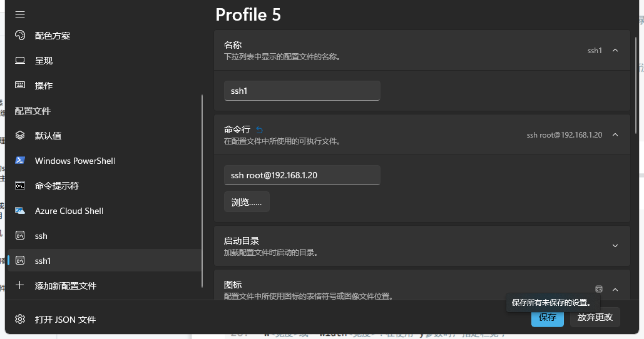644x339 pixels.
Task: Open the hamburger navigation menu
Action: coord(20,14)
